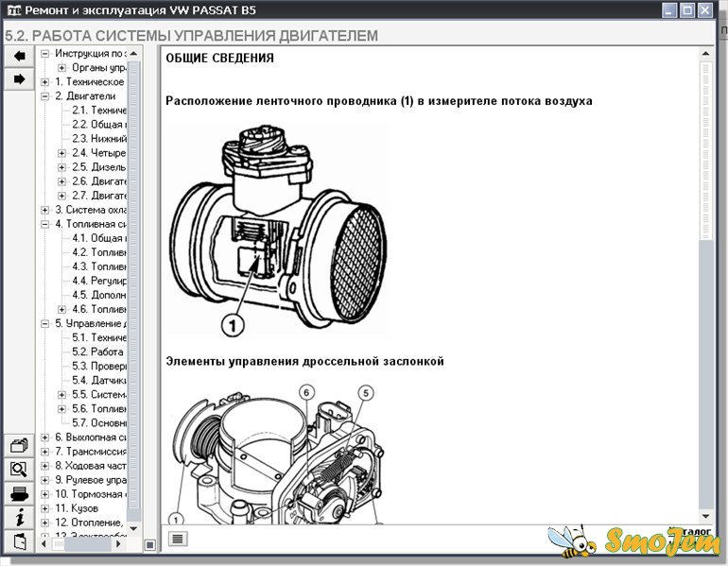Select "4.5. Дополн" tree item
The image size is (728, 566).
(x=99, y=295)
